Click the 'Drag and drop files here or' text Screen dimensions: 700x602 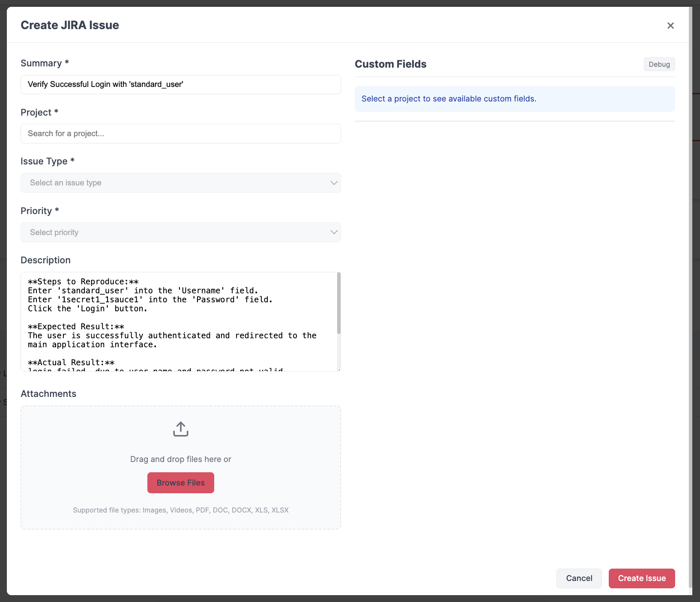click(x=181, y=459)
